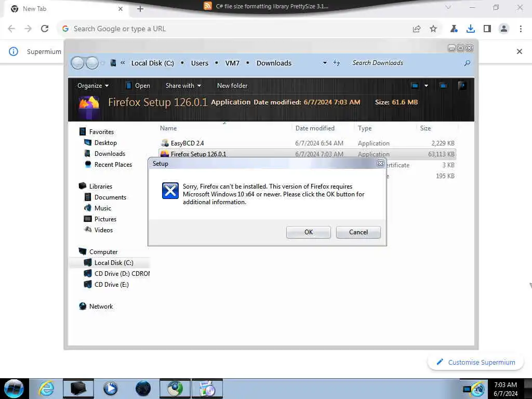Click the browser back arrow
This screenshot has width=532, height=399.
pyautogui.click(x=11, y=29)
